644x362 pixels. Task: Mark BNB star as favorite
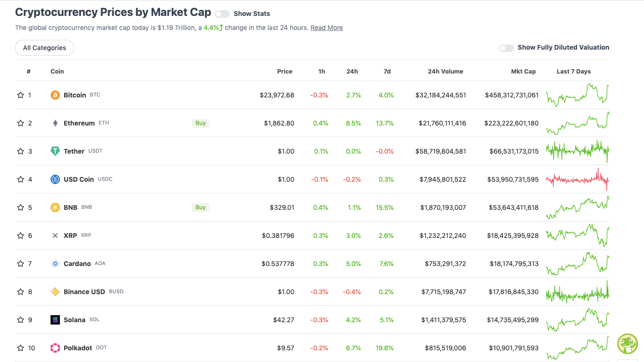21,207
